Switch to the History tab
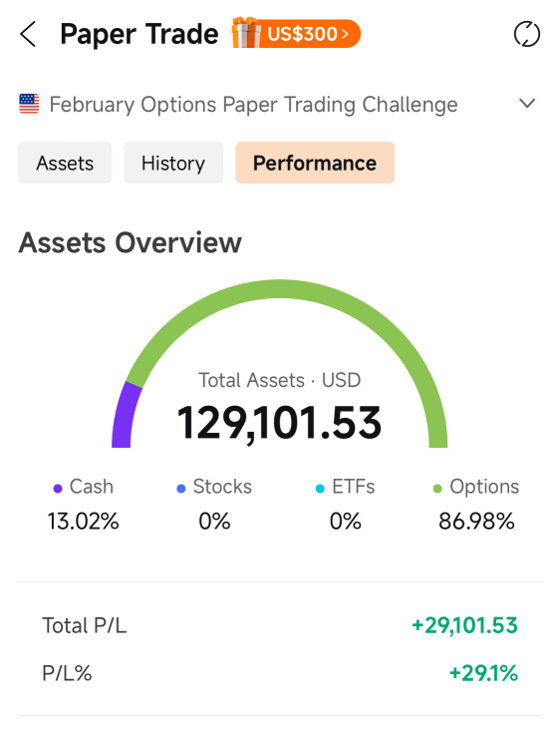560x732 pixels. tap(173, 163)
